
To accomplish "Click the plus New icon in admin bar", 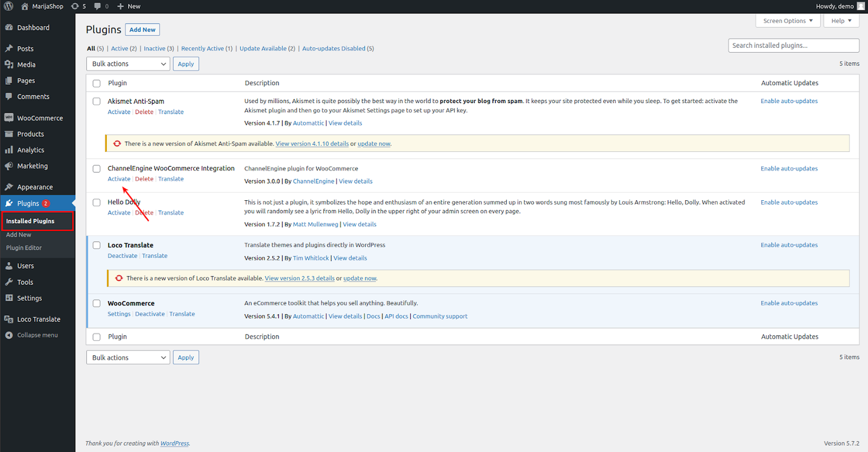I will click(x=121, y=6).
